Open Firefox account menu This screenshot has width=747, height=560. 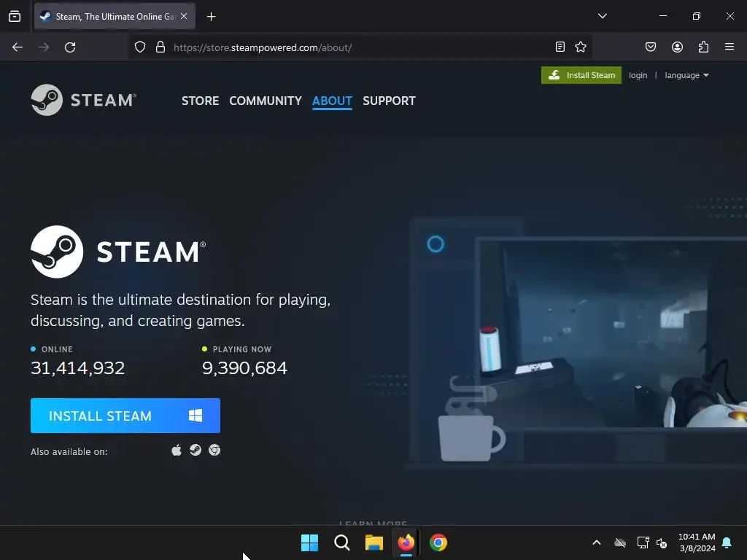677,47
